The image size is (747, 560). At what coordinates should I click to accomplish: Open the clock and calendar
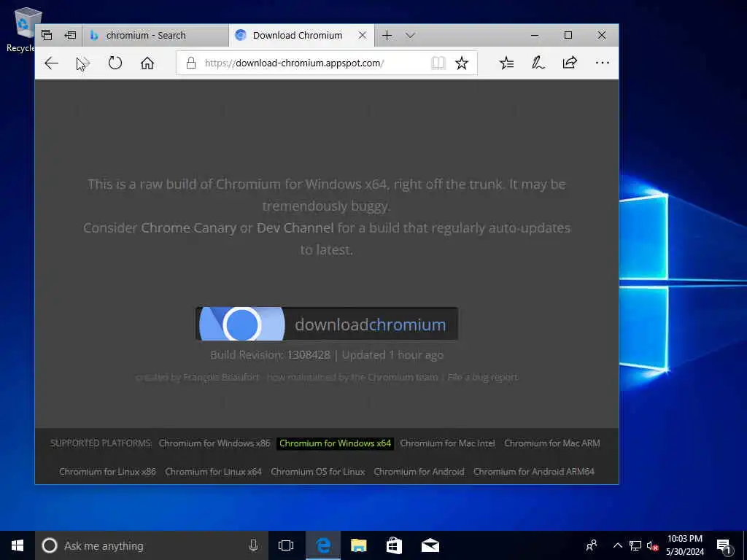(684, 545)
